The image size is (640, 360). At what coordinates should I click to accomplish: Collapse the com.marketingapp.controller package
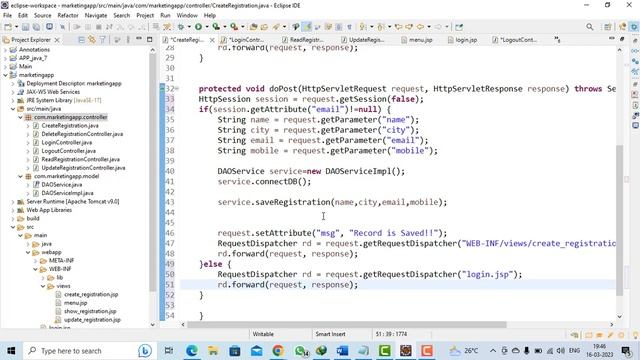20,117
